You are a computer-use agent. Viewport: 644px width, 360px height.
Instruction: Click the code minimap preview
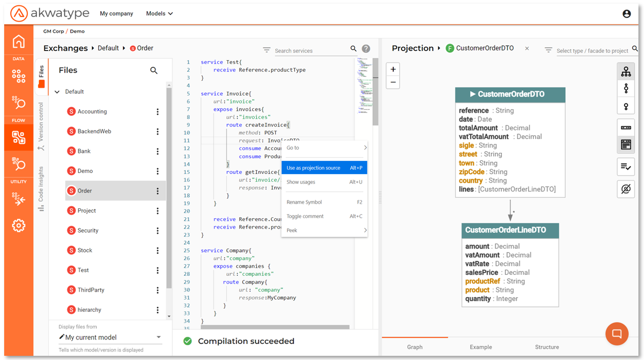(364, 86)
